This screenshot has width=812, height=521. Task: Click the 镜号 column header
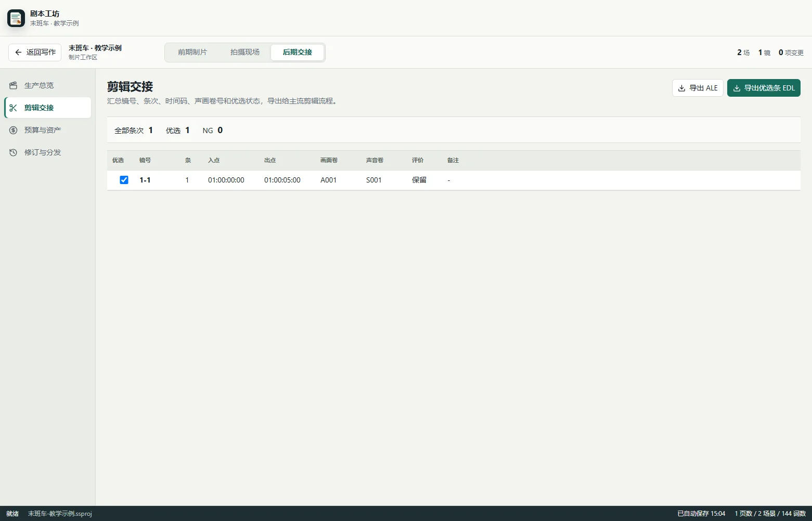[x=145, y=160]
